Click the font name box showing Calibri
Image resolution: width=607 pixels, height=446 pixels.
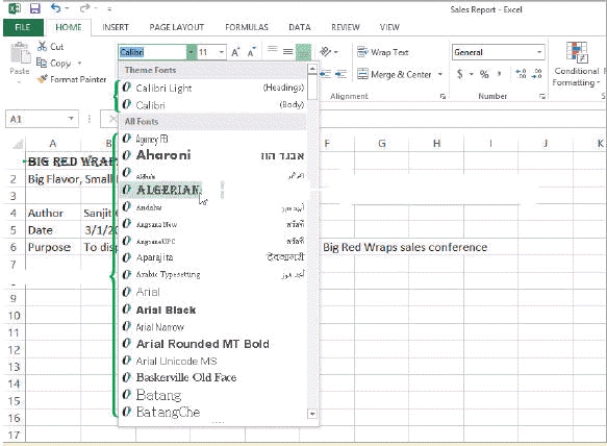tap(153, 52)
